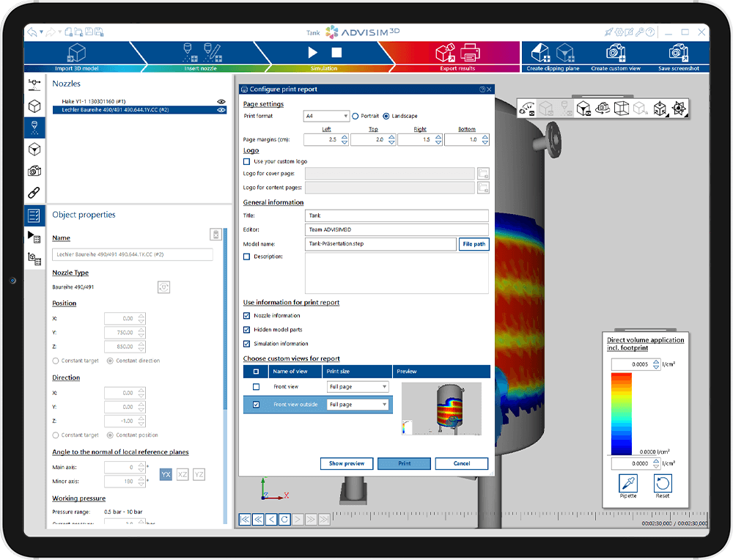Enable the Description checkbox
Screen dimensions: 733x560
pos(247,257)
